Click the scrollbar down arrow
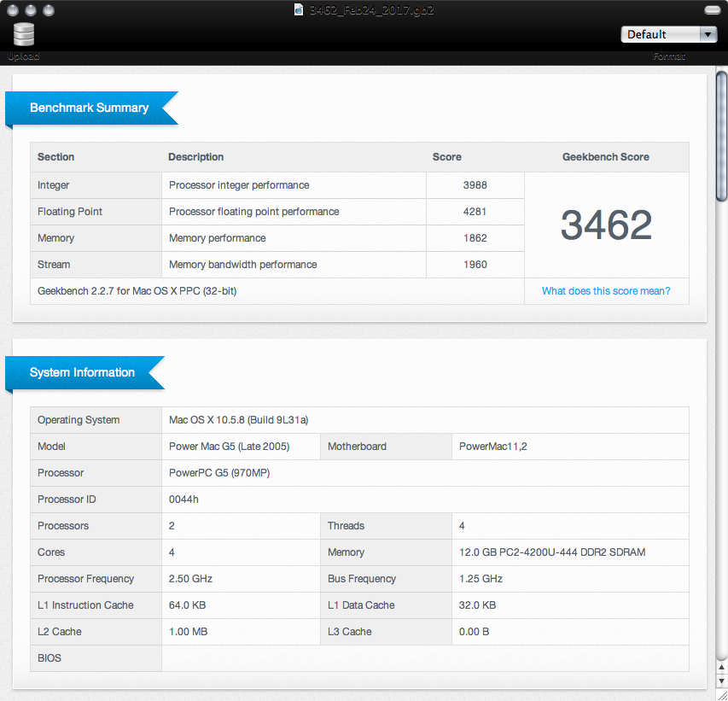Screen dimensions: 728x701 tap(721, 681)
